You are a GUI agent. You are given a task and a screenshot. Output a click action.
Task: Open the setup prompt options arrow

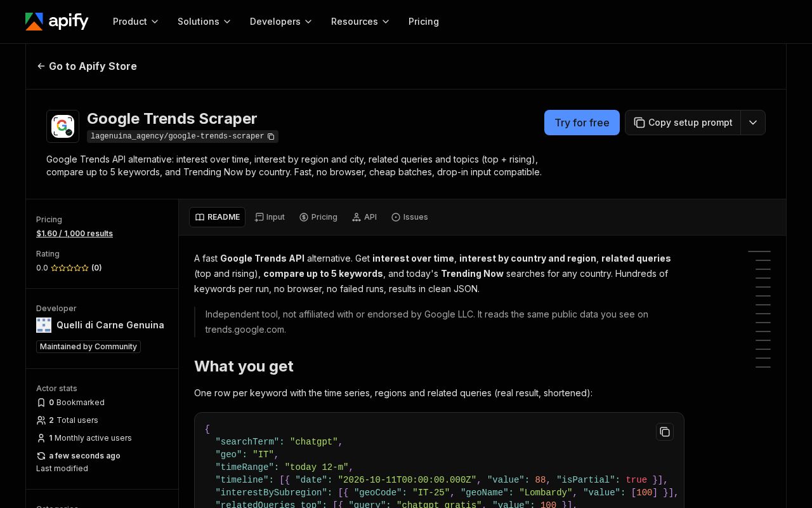pyautogui.click(x=753, y=123)
